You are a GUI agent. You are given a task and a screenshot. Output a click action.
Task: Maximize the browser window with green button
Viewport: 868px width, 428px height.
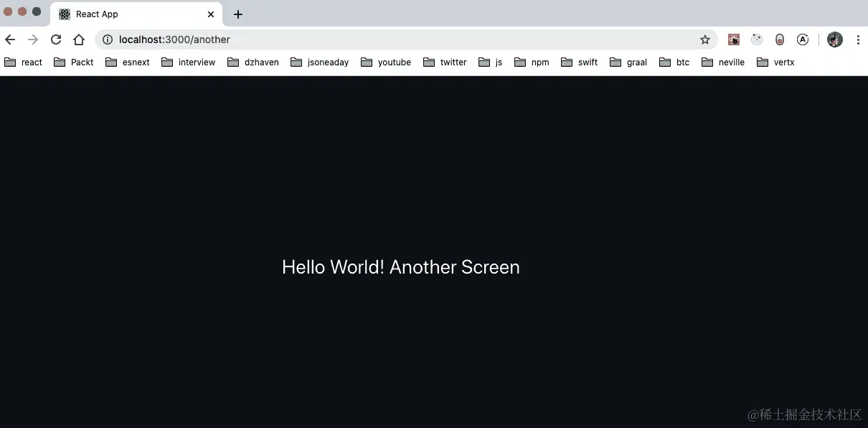pos(37,11)
